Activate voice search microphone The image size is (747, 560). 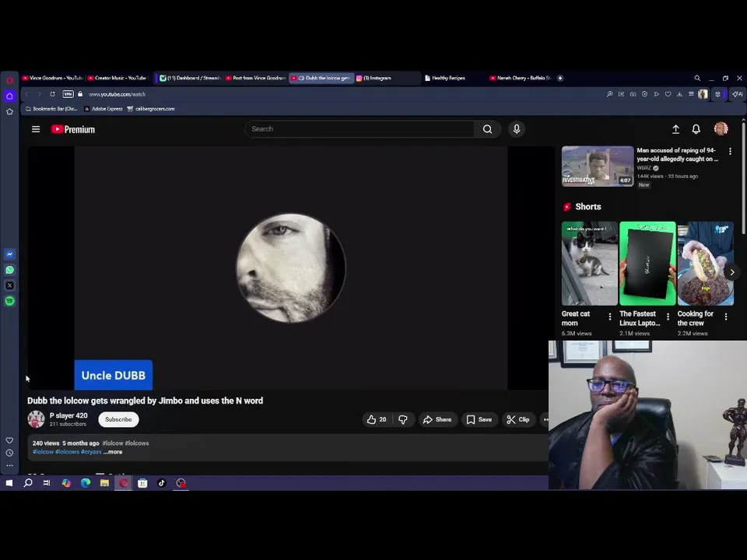[517, 129]
